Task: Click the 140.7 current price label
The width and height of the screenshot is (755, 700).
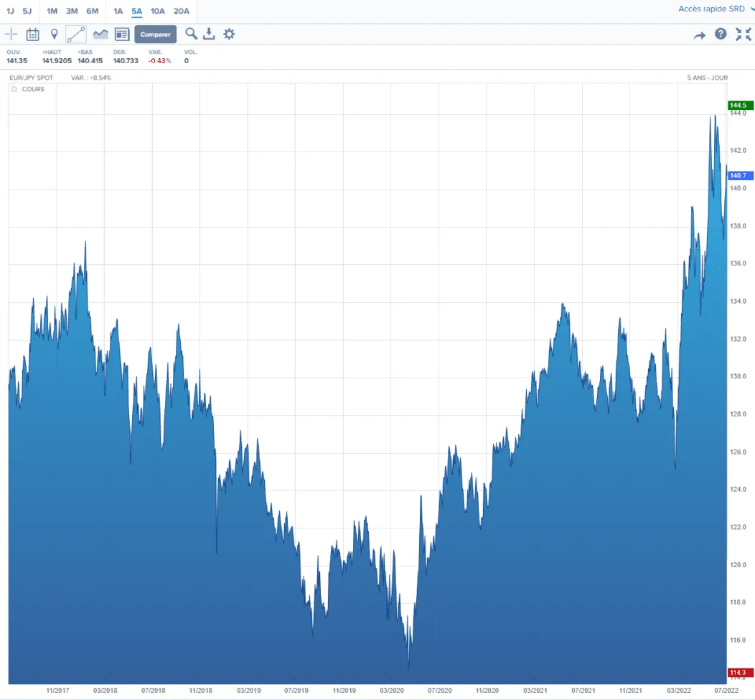Action: tap(738, 175)
